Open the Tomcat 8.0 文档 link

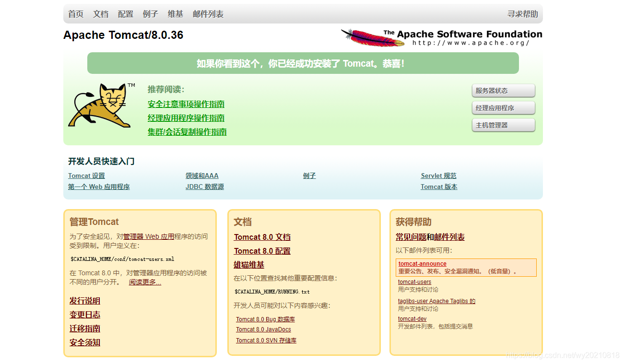tap(262, 237)
